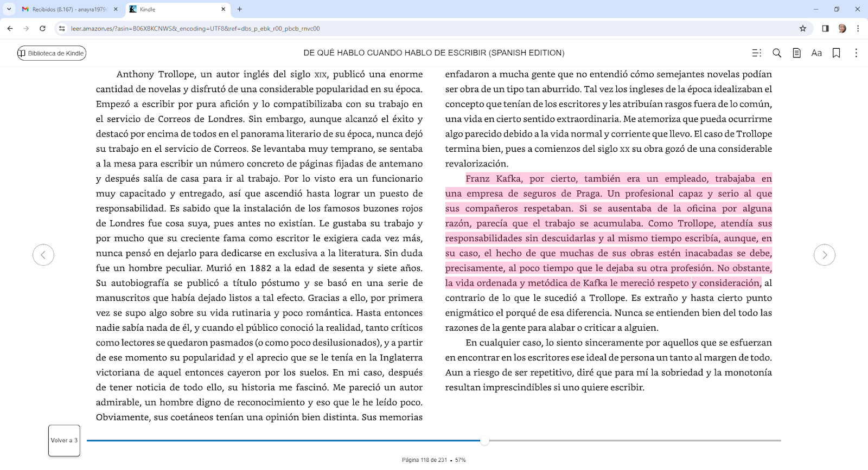Open the Chrome three-dot menu
868x470 pixels.
(858, 28)
